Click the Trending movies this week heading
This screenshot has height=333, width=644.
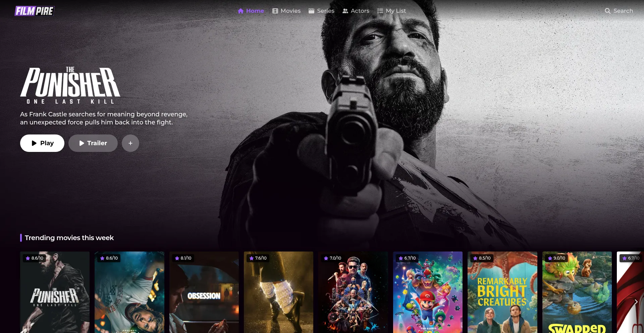69,238
